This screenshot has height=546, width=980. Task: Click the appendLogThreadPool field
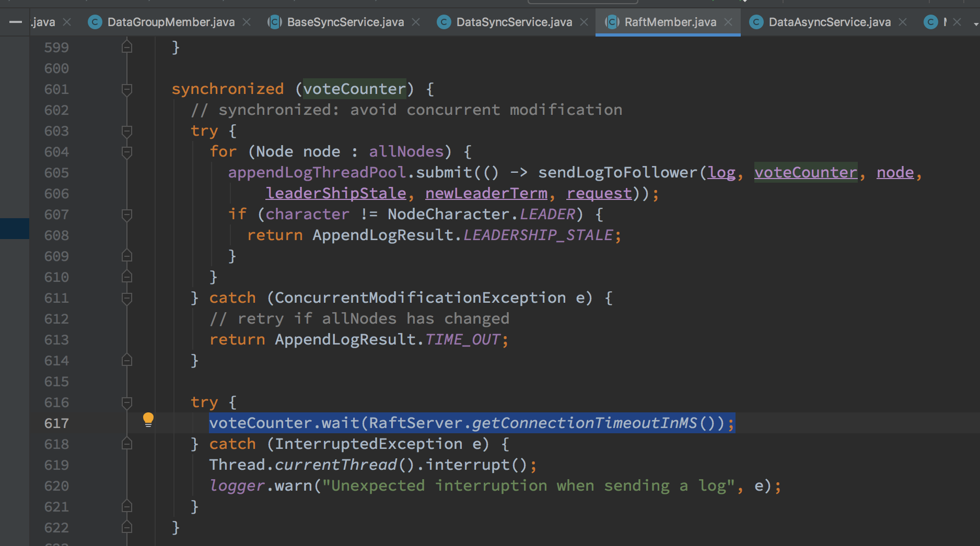pyautogui.click(x=317, y=172)
